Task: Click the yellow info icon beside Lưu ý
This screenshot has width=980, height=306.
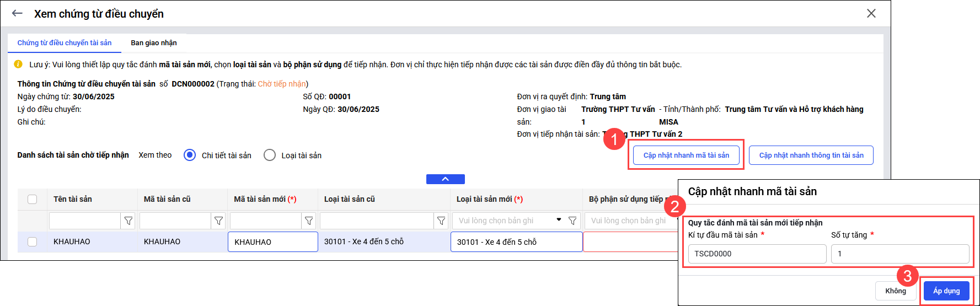Action: [19, 65]
